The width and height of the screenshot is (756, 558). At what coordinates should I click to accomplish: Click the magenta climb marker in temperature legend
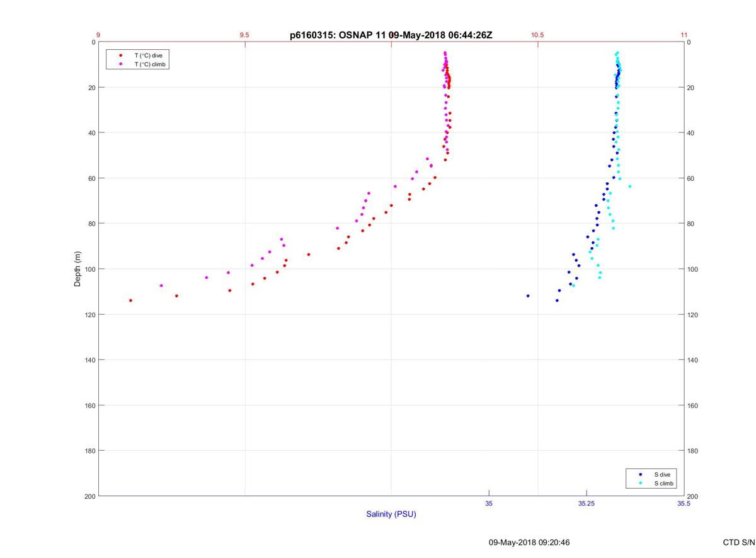120,64
